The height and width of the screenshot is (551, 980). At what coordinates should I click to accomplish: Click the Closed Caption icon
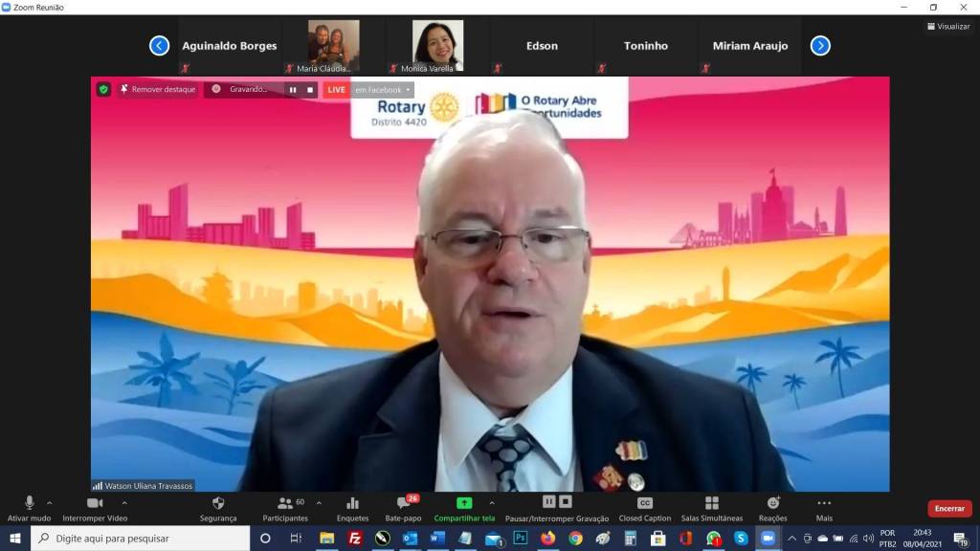click(x=644, y=504)
